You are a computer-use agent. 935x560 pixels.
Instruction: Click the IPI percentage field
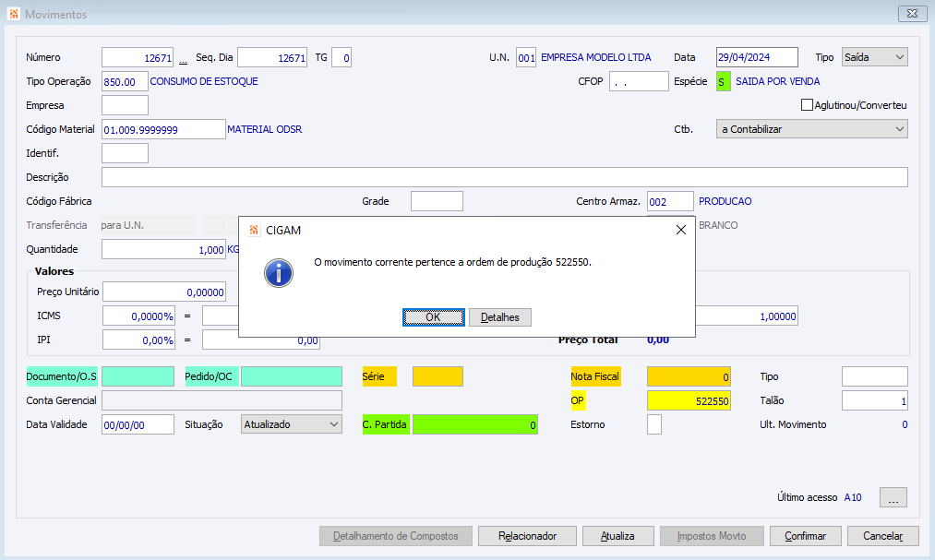138,340
